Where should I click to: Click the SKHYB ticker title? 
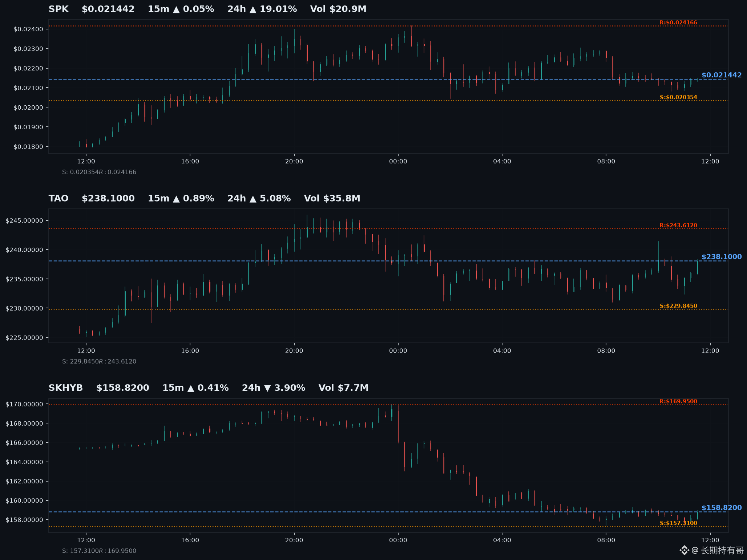click(66, 388)
